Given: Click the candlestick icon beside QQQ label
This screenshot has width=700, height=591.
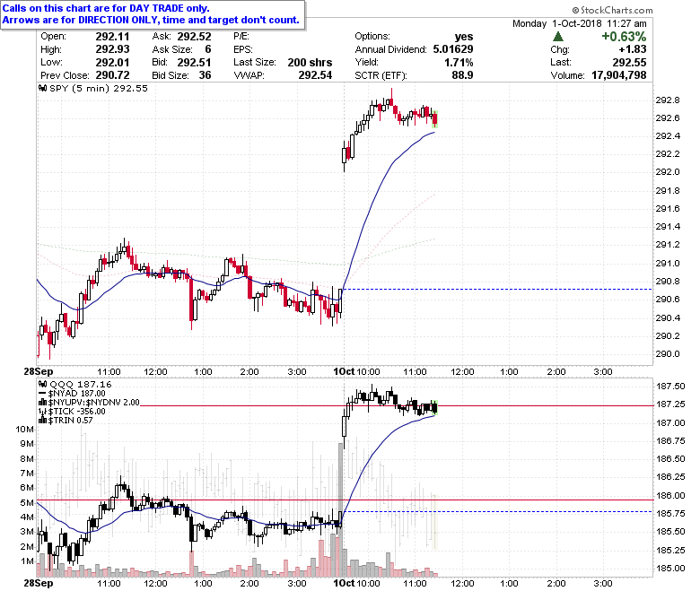Looking at the screenshot, I should click(x=43, y=384).
